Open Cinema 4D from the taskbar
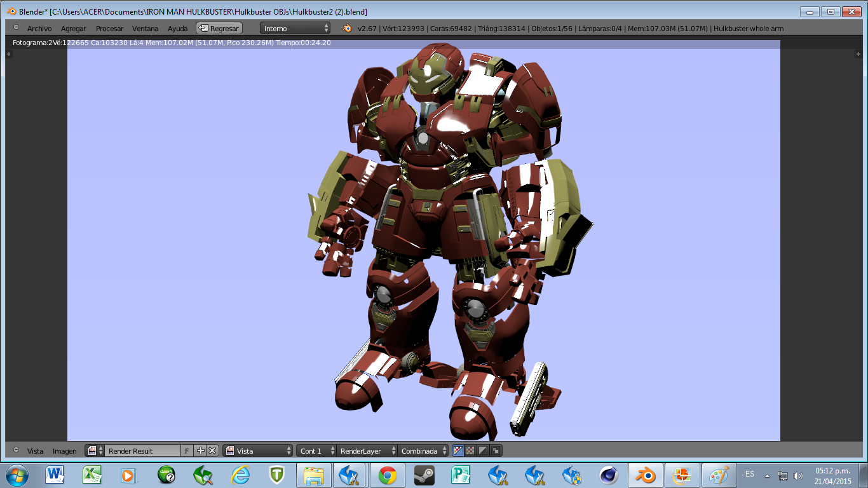This screenshot has height=488, width=868. [x=609, y=475]
